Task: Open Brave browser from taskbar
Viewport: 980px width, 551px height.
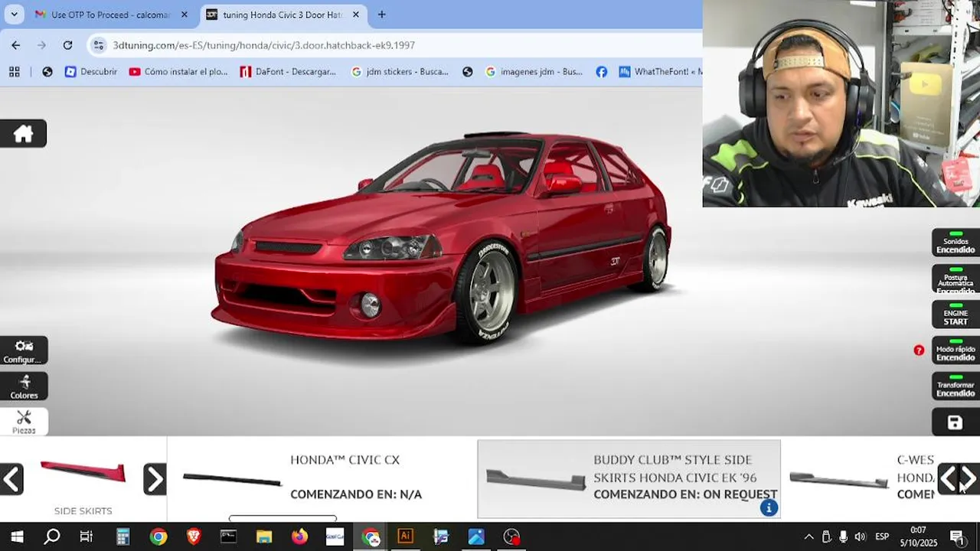Action: [x=194, y=536]
